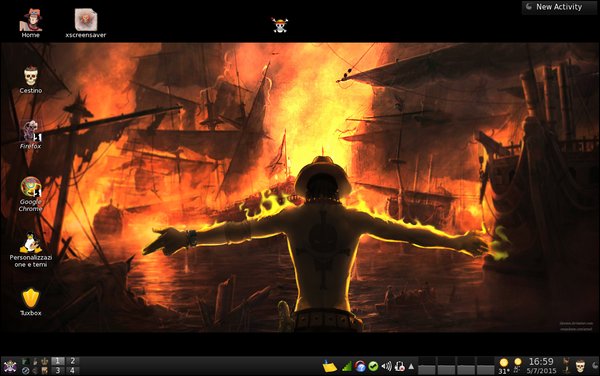600x376 pixels.
Task: Click the green checkmark update icon
Action: (x=373, y=366)
